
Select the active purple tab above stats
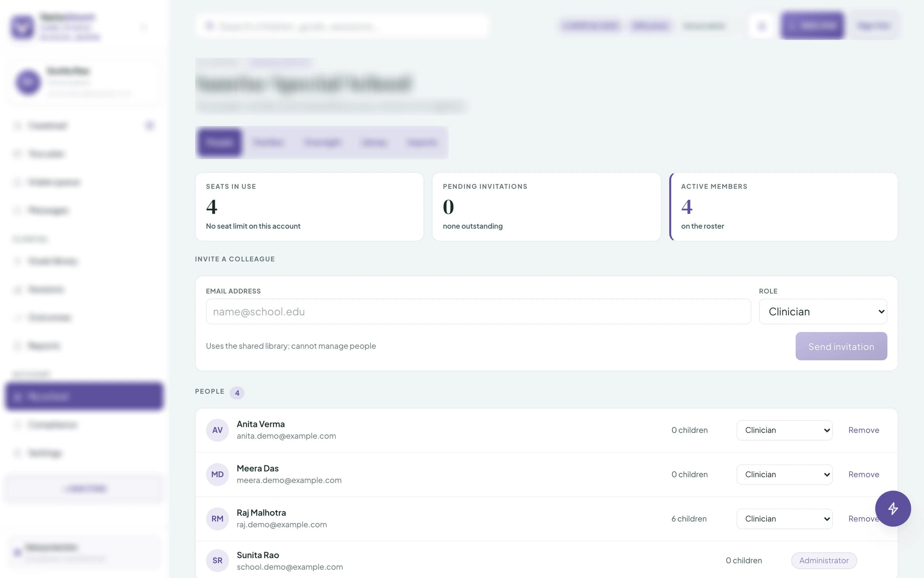219,142
